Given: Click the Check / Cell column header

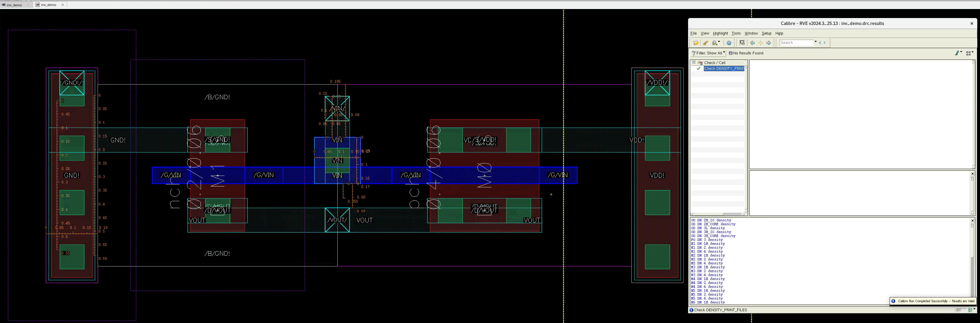Looking at the screenshot, I should [x=715, y=63].
